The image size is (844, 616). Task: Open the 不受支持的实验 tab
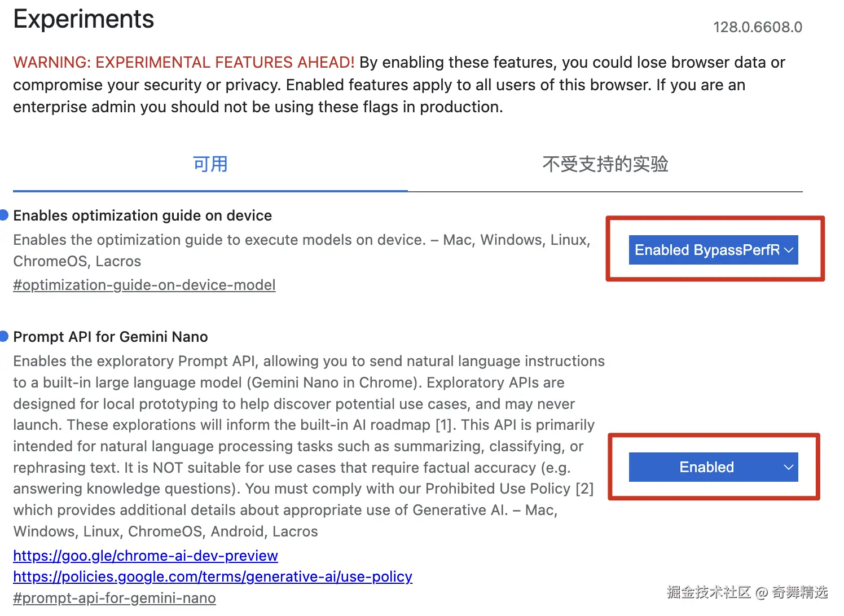(x=605, y=164)
